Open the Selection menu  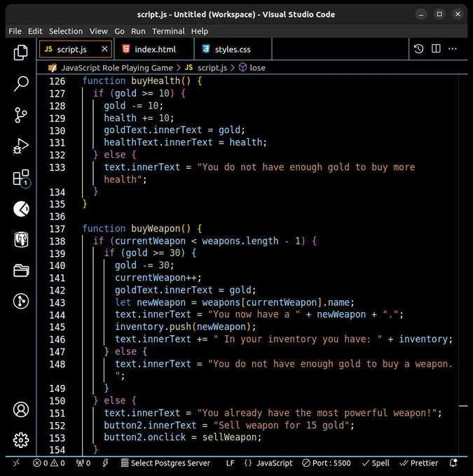pyautogui.click(x=66, y=31)
